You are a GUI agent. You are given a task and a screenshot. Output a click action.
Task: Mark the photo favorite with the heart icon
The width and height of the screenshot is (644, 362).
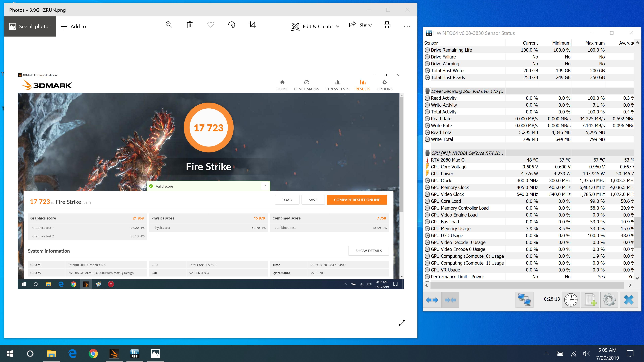(x=211, y=25)
